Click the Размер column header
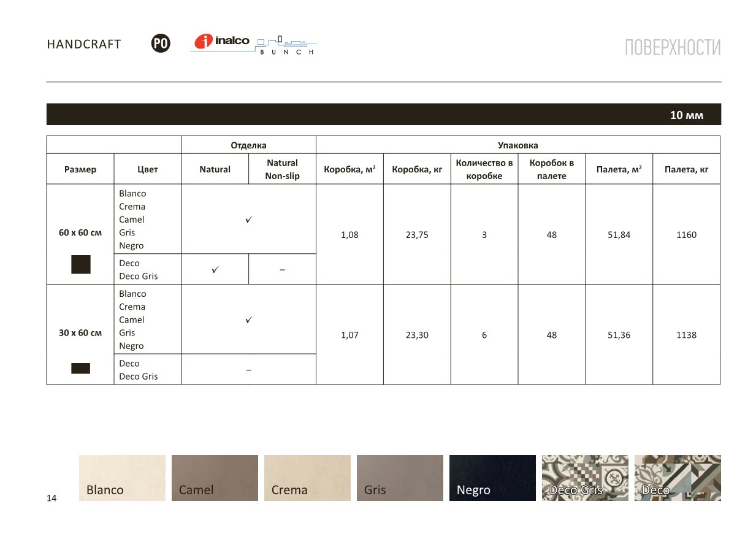756x547 pixels. click(x=80, y=169)
